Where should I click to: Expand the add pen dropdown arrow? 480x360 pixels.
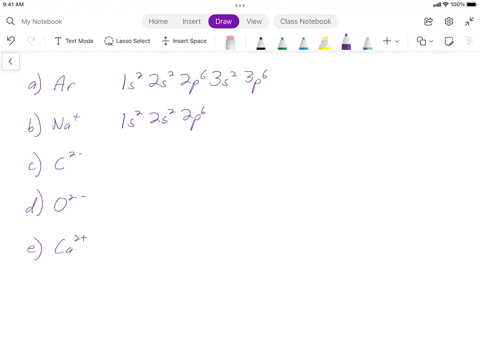pyautogui.click(x=397, y=41)
